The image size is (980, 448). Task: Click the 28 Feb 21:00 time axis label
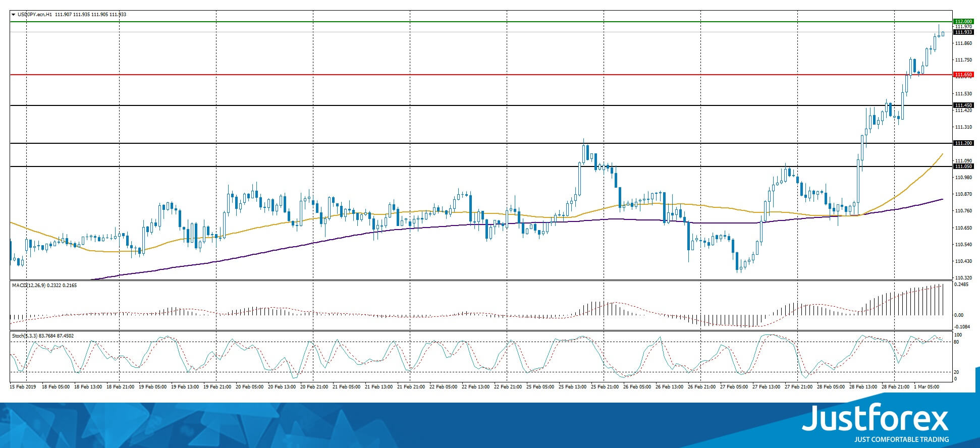[895, 387]
